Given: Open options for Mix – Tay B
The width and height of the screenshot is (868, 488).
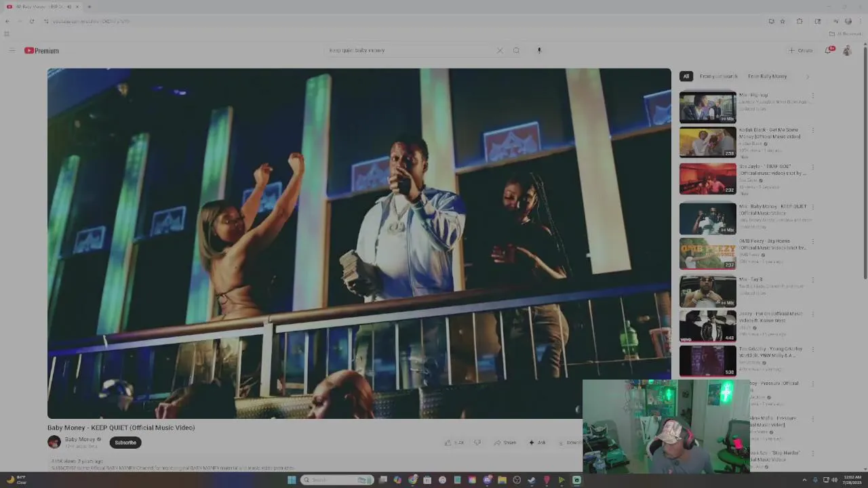Looking at the screenshot, I should 812,280.
